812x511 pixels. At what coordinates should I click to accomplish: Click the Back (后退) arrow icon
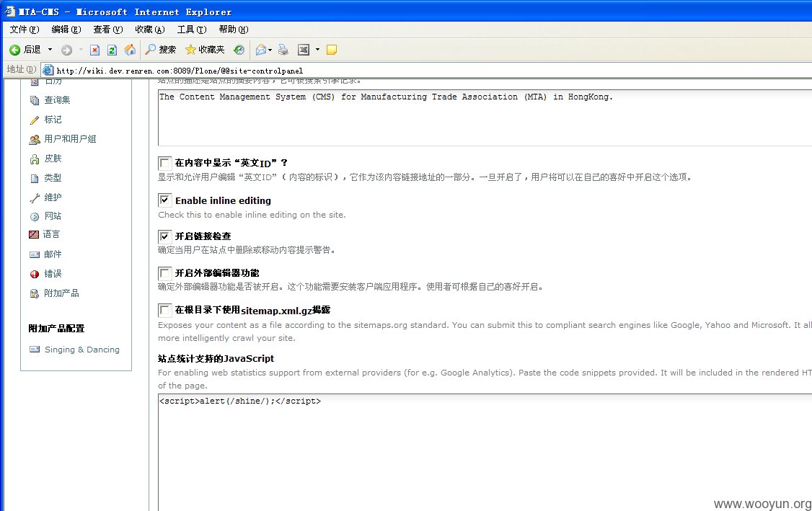click(x=14, y=50)
